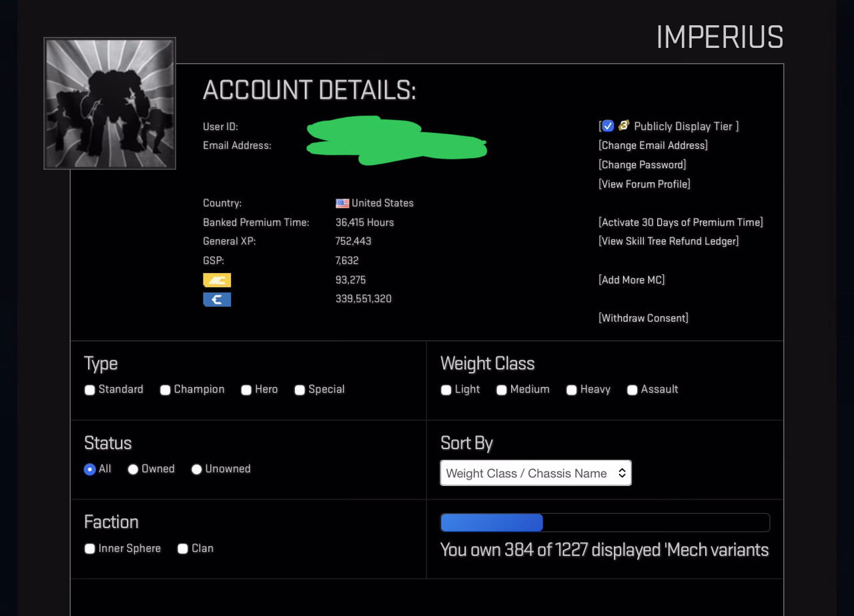Click Change Password link
Image resolution: width=854 pixels, height=616 pixels.
pyautogui.click(x=643, y=165)
